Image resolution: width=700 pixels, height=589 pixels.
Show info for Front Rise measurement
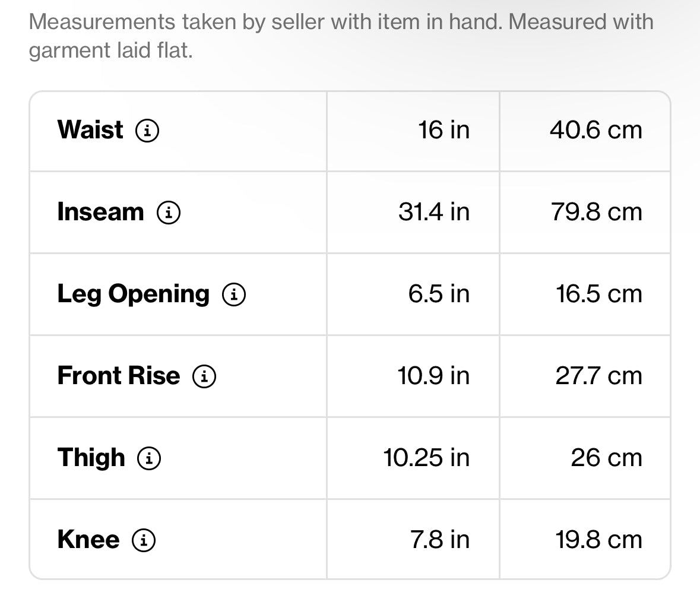coord(204,376)
